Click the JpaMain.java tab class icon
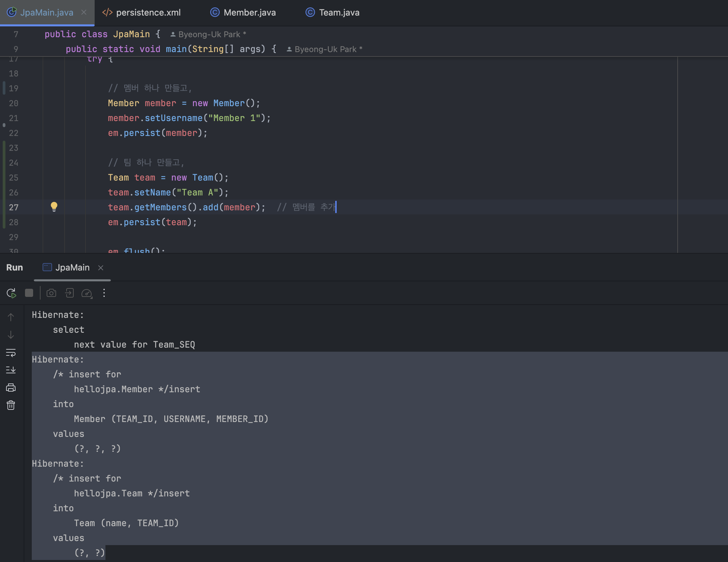728x562 pixels. coord(12,12)
